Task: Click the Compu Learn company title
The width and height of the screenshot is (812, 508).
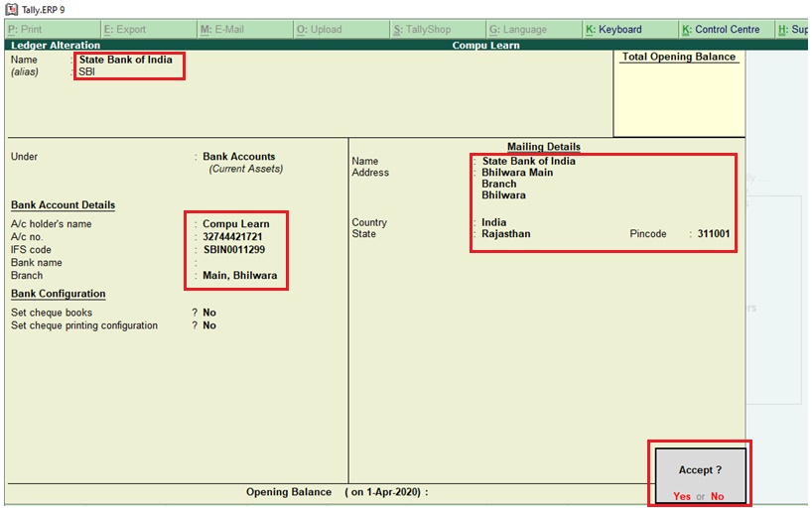Action: coord(485,45)
